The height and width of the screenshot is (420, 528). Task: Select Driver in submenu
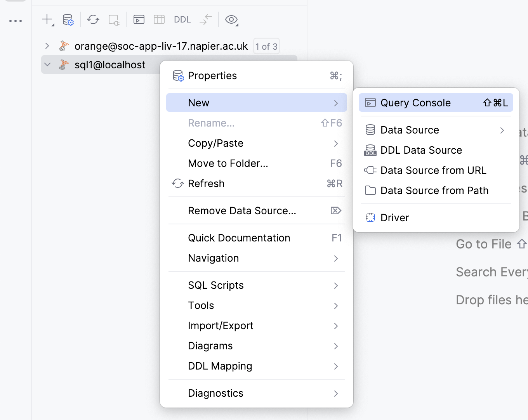tap(436, 218)
